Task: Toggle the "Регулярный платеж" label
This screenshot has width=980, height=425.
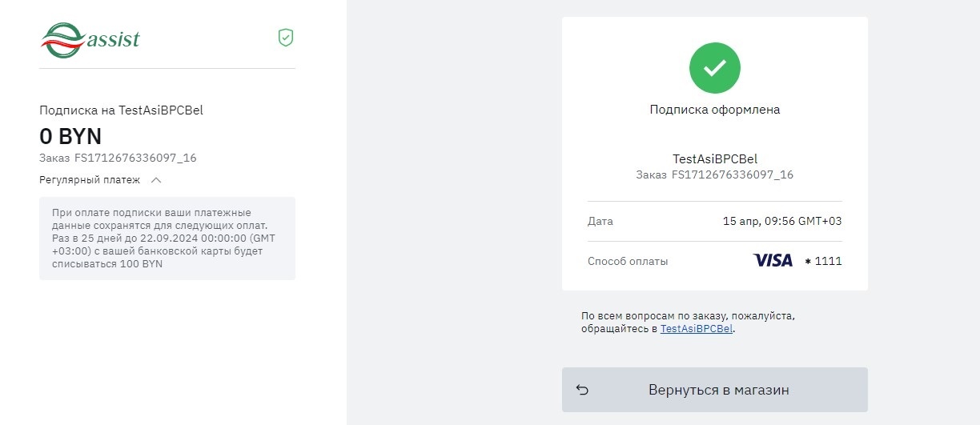Action: point(90,180)
